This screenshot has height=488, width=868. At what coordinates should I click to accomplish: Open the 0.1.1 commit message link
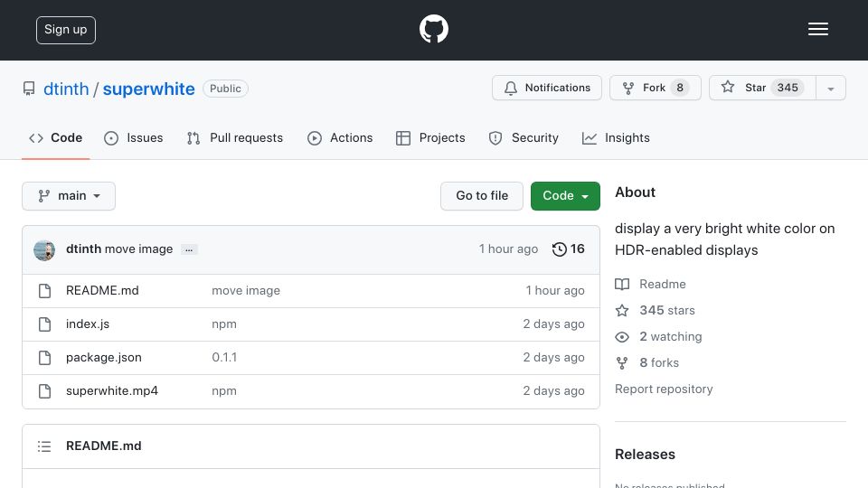click(x=224, y=358)
